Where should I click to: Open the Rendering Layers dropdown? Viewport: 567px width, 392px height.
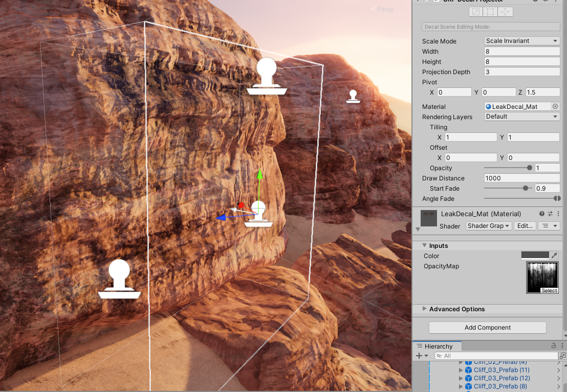(x=522, y=117)
